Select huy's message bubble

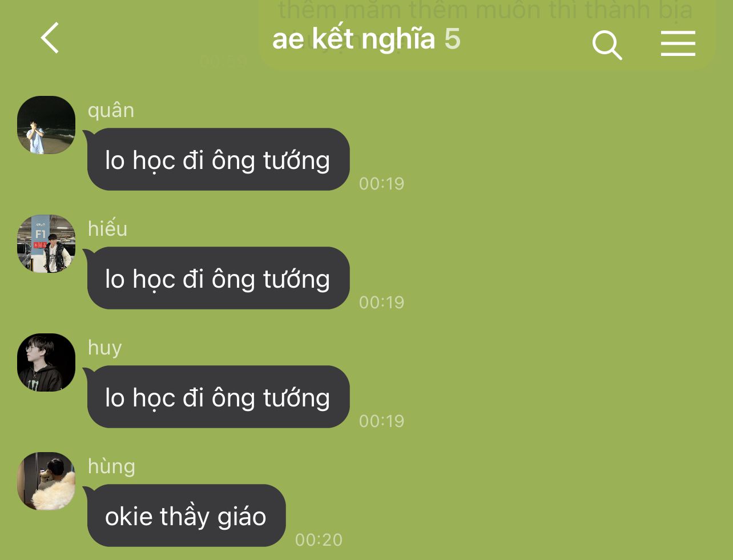[x=218, y=397]
